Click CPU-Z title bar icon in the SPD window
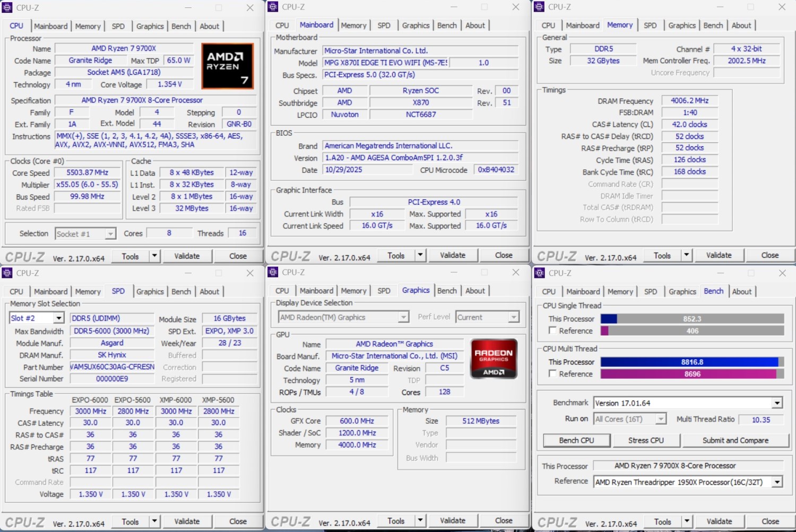796x532 pixels. coord(7,273)
